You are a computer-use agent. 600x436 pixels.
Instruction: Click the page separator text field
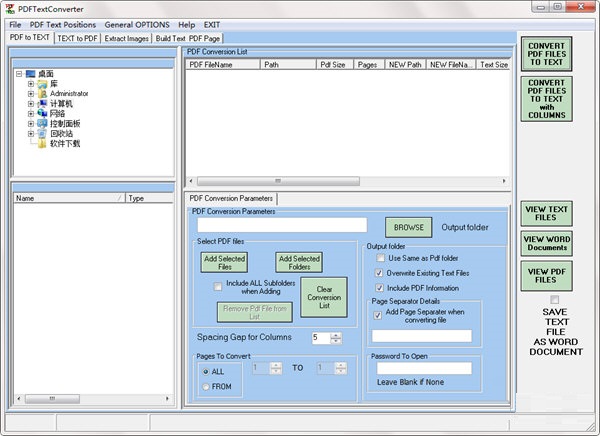(x=422, y=336)
